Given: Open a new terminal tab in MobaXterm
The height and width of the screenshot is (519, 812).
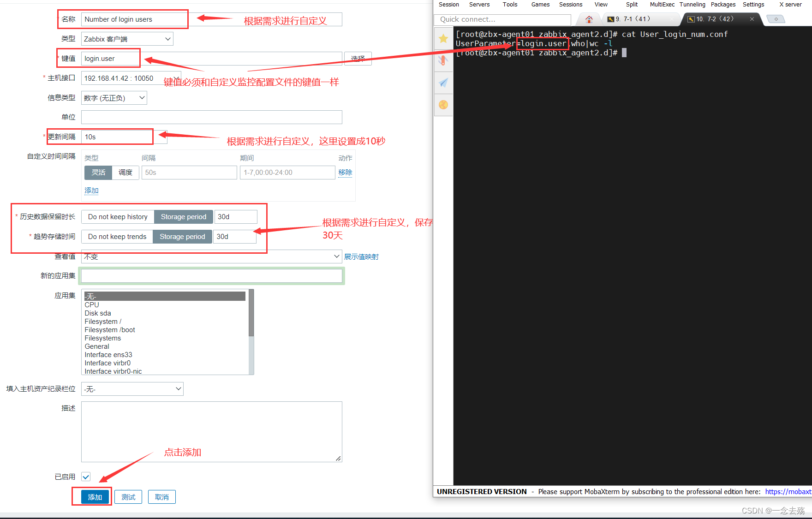Looking at the screenshot, I should [776, 19].
